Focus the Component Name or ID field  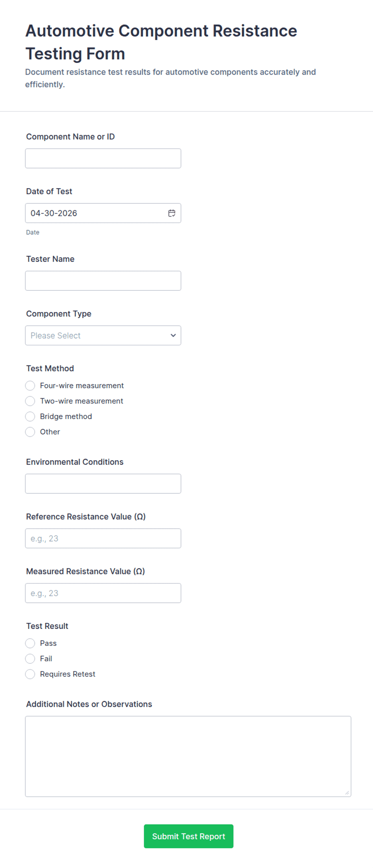[x=103, y=158]
